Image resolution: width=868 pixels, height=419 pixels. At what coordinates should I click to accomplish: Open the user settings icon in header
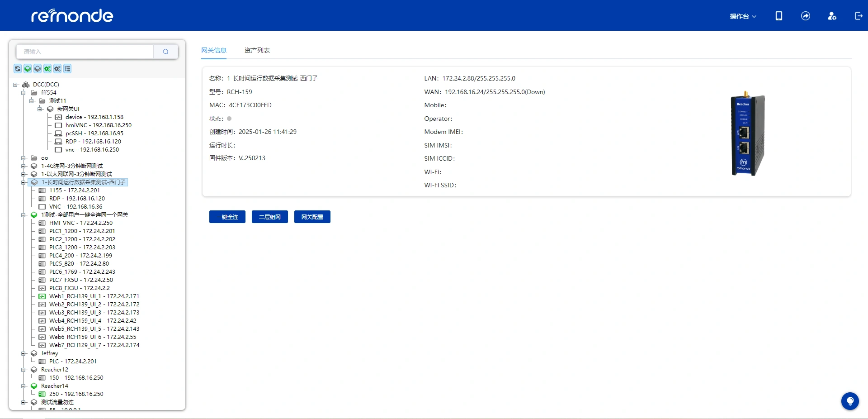point(832,16)
